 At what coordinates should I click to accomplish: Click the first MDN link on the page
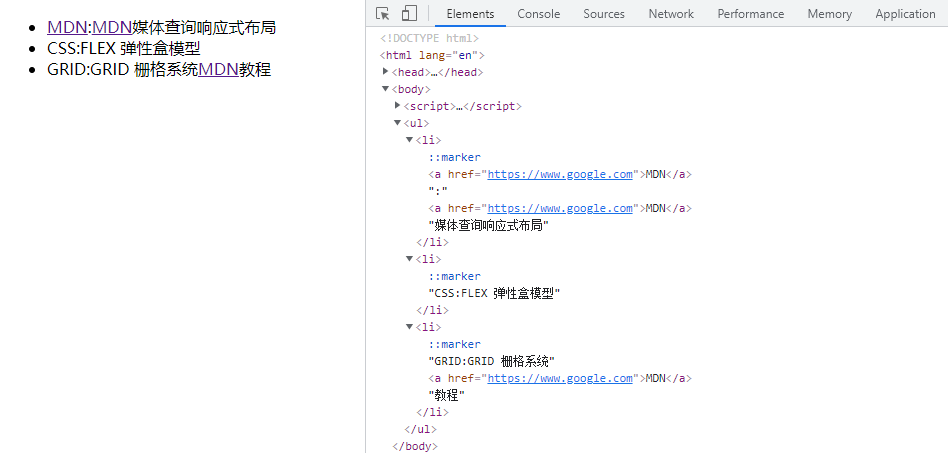point(67,27)
